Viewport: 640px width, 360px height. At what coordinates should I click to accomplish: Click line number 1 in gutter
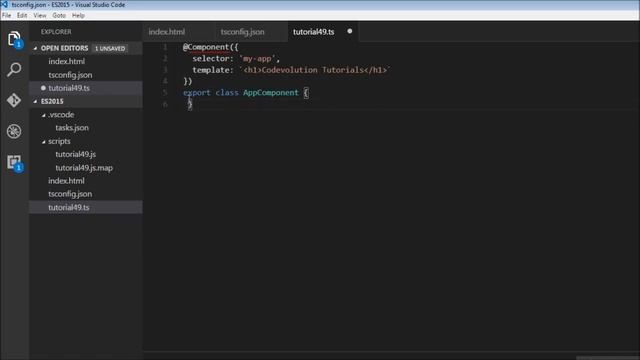coord(165,47)
